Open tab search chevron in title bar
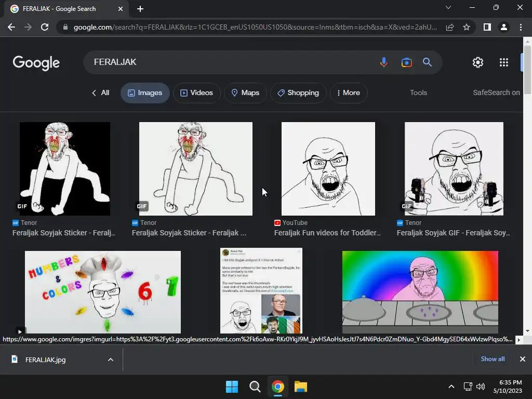The width and height of the screenshot is (532, 399). point(448,7)
